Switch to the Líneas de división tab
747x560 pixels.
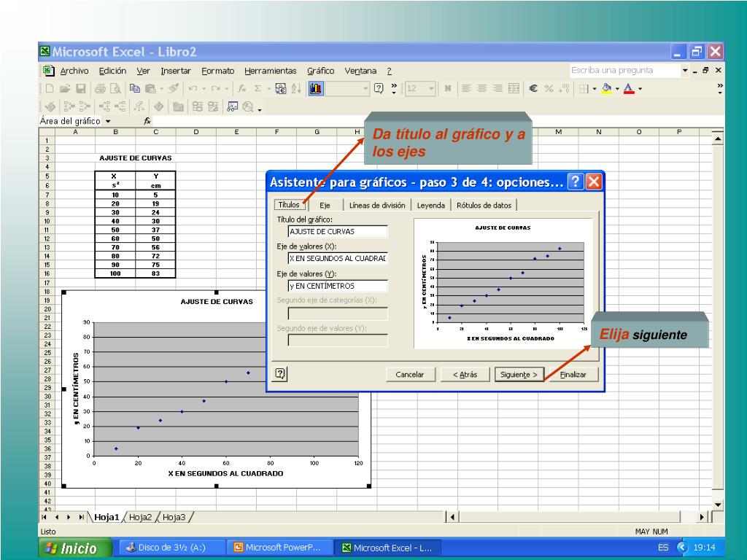click(377, 205)
